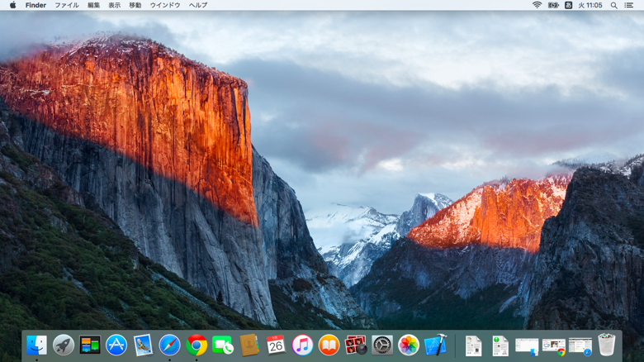Image resolution: width=644 pixels, height=362 pixels.
Task: Open the document with green badge in Dock
Action: coord(500,345)
